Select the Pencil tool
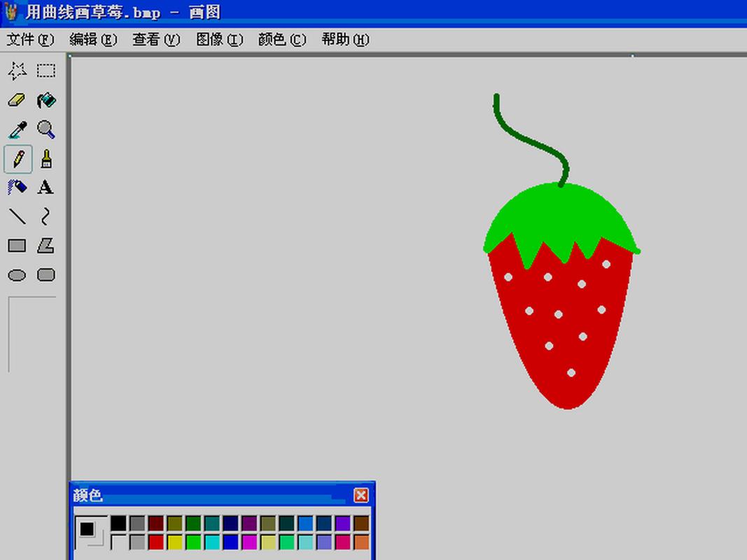 click(x=17, y=159)
